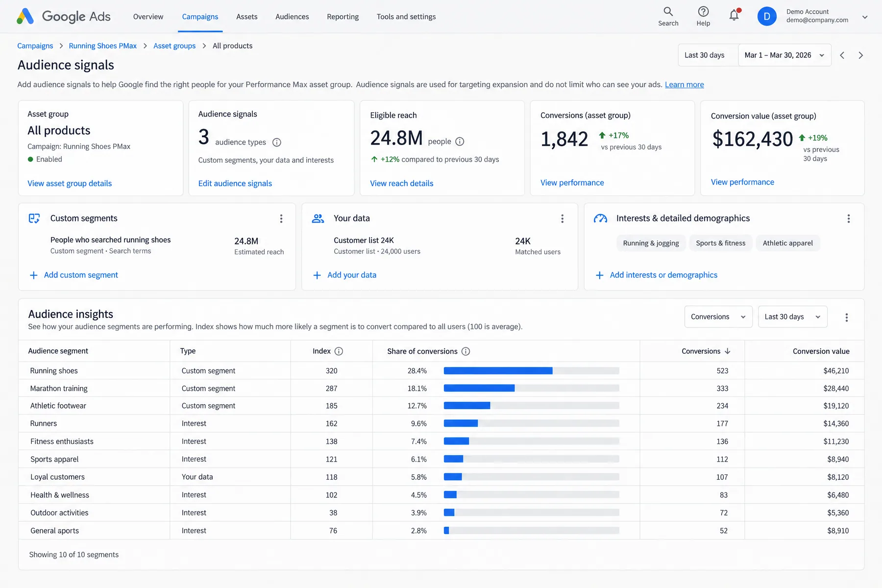Sort by Conversions column arrow
The height and width of the screenshot is (588, 882).
[728, 351]
